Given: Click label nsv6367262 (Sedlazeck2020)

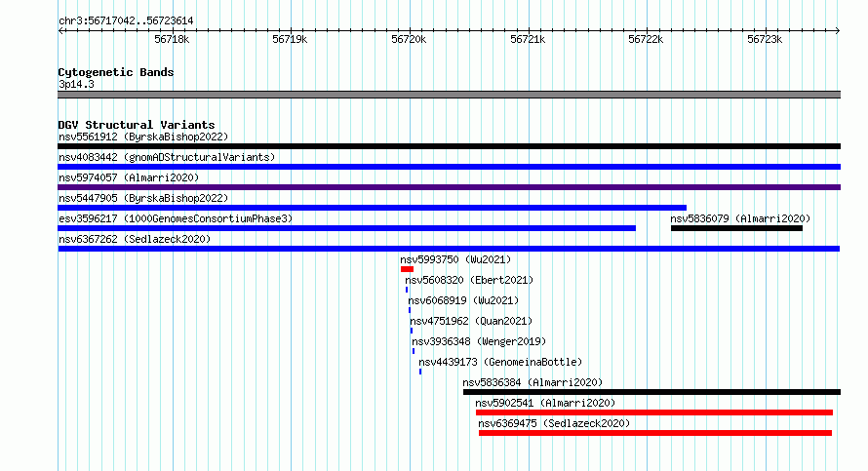Looking at the screenshot, I should [135, 239].
